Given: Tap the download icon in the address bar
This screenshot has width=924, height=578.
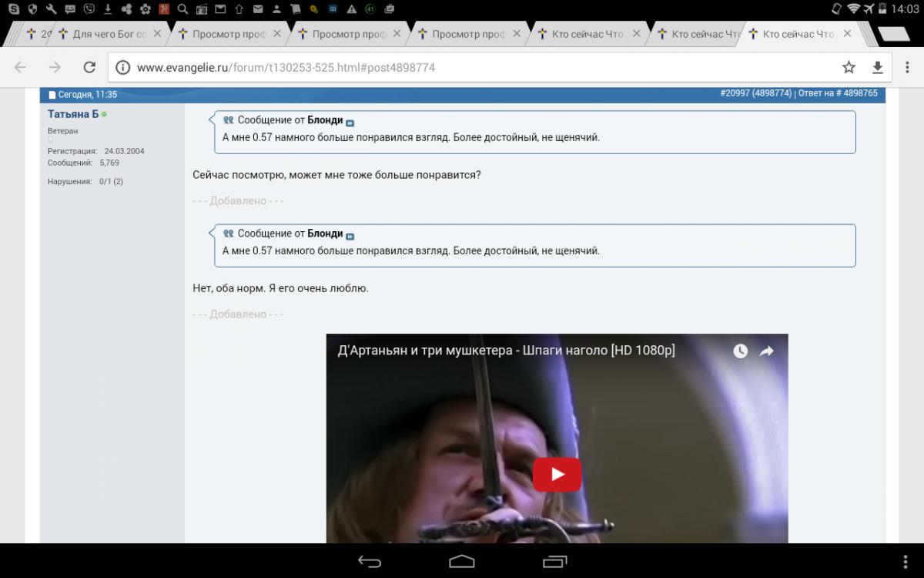Looking at the screenshot, I should point(877,67).
